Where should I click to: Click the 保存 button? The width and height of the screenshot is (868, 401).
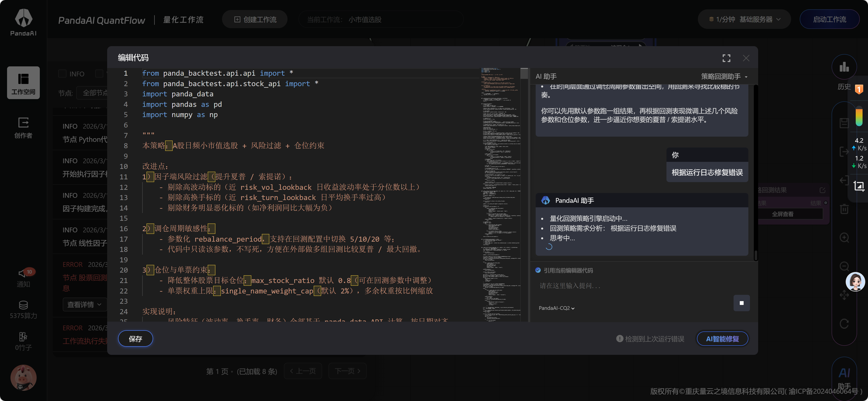coord(136,339)
